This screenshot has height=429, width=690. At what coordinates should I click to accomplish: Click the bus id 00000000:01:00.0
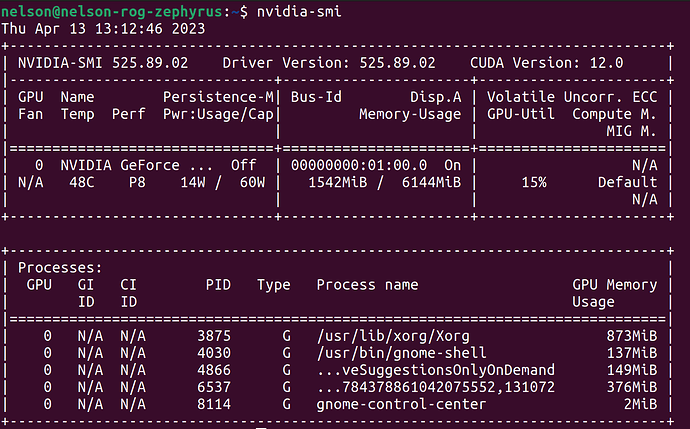click(x=359, y=165)
